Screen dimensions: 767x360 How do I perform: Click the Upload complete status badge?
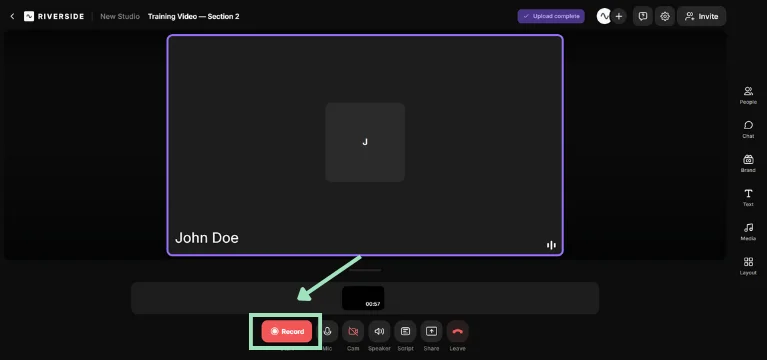pos(551,16)
